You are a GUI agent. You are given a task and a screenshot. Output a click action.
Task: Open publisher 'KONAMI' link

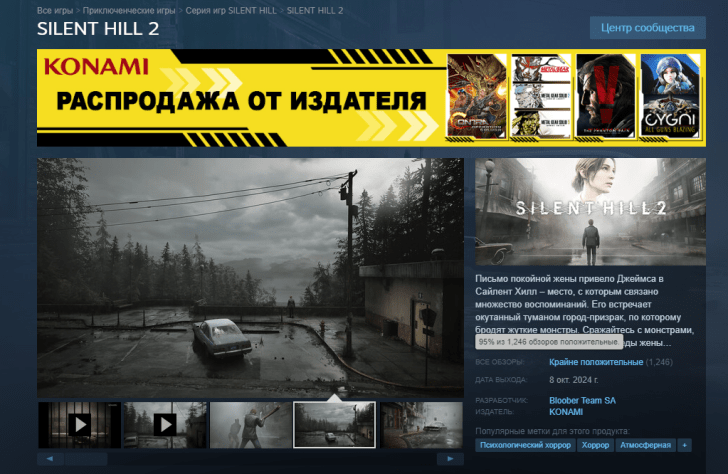pos(566,412)
